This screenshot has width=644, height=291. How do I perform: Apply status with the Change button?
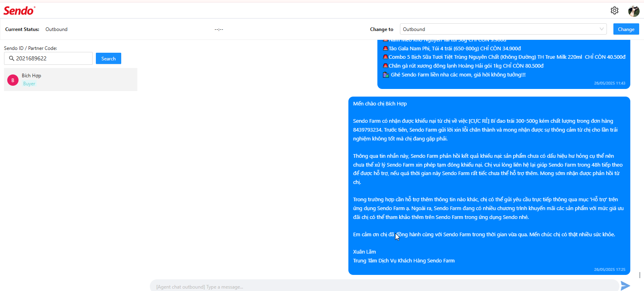point(626,29)
